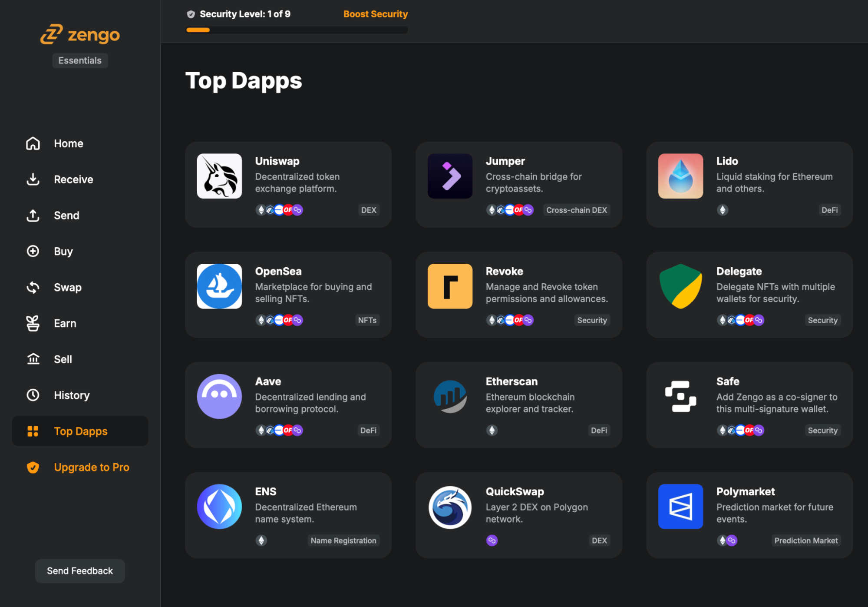
Task: Click the Security tag on the Revoke card
Action: click(592, 320)
